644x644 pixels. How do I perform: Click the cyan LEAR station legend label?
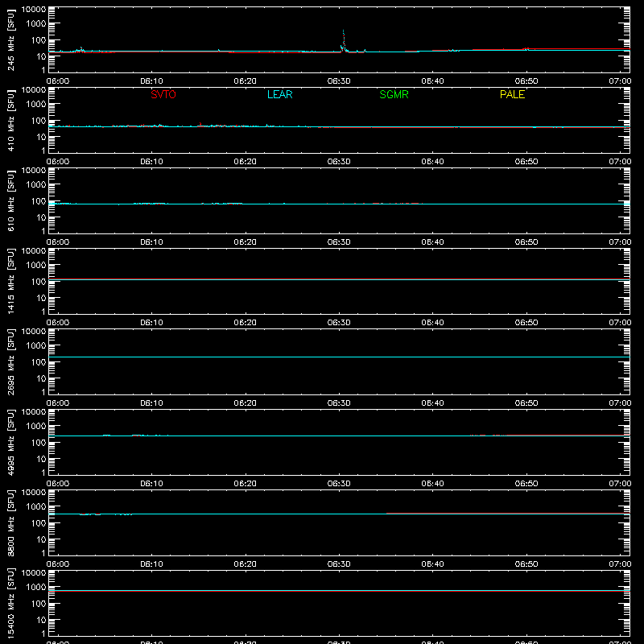click(x=279, y=94)
